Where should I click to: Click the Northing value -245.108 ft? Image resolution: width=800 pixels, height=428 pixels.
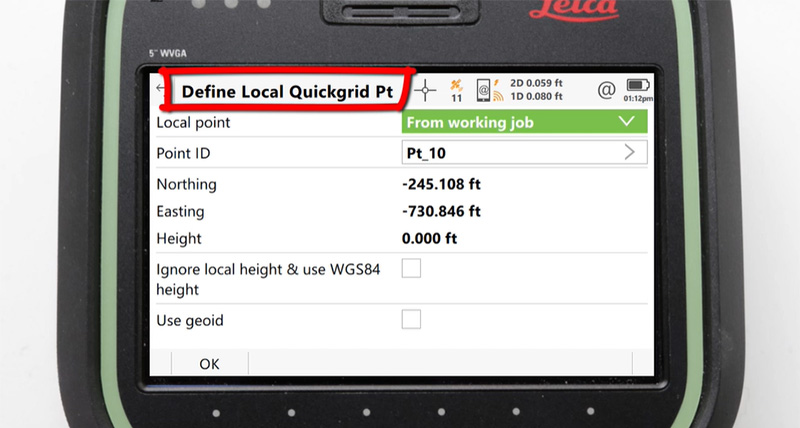click(441, 184)
